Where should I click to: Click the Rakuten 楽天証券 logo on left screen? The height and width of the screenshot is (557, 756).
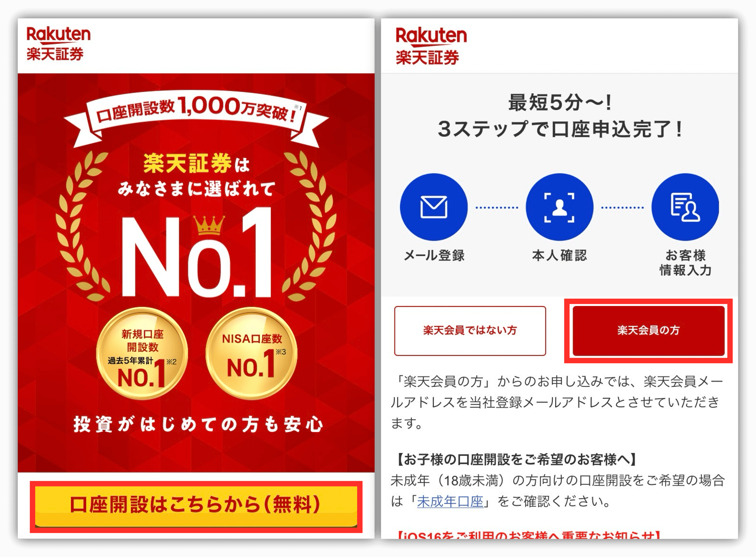[x=58, y=44]
